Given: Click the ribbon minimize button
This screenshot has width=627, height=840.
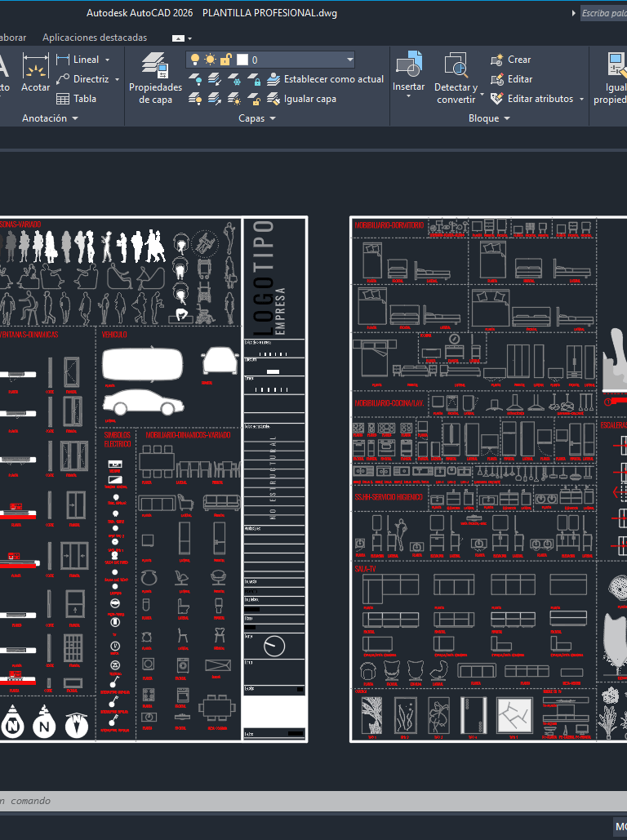Looking at the screenshot, I should click(x=179, y=38).
